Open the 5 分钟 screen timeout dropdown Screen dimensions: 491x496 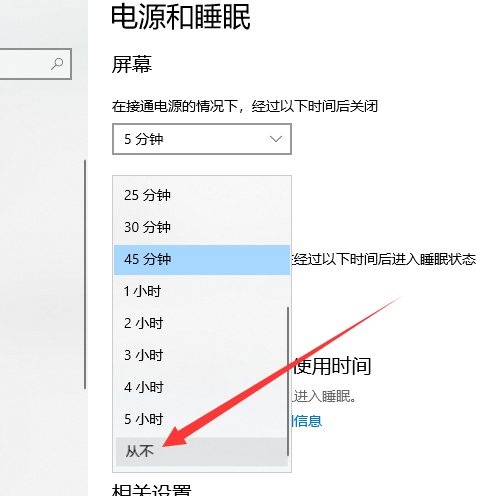coord(202,139)
